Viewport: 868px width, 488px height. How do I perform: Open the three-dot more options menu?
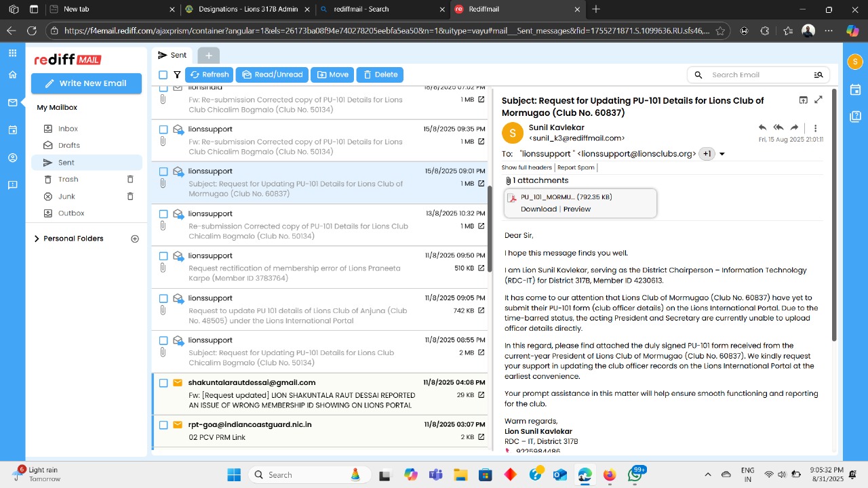pos(815,127)
